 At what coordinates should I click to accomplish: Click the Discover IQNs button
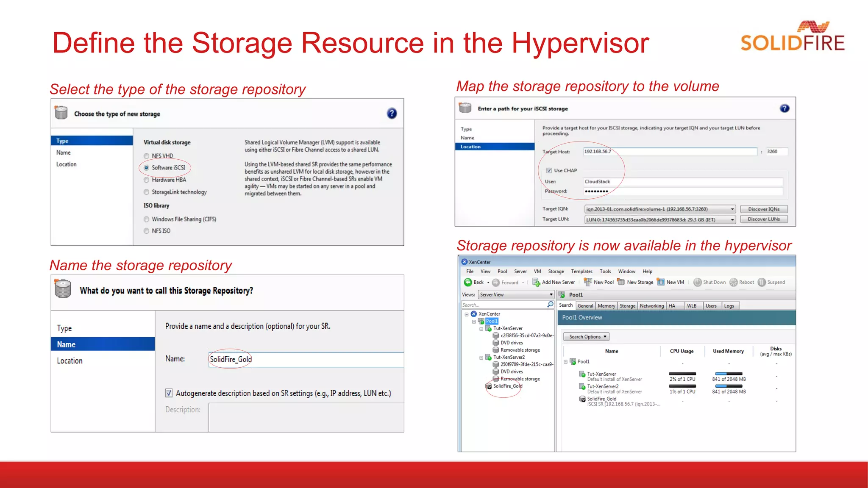click(x=764, y=209)
